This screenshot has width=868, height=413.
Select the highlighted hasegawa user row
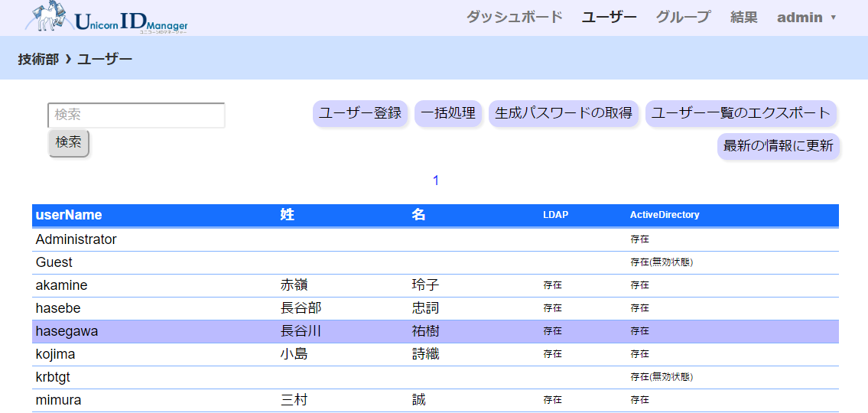67,331
